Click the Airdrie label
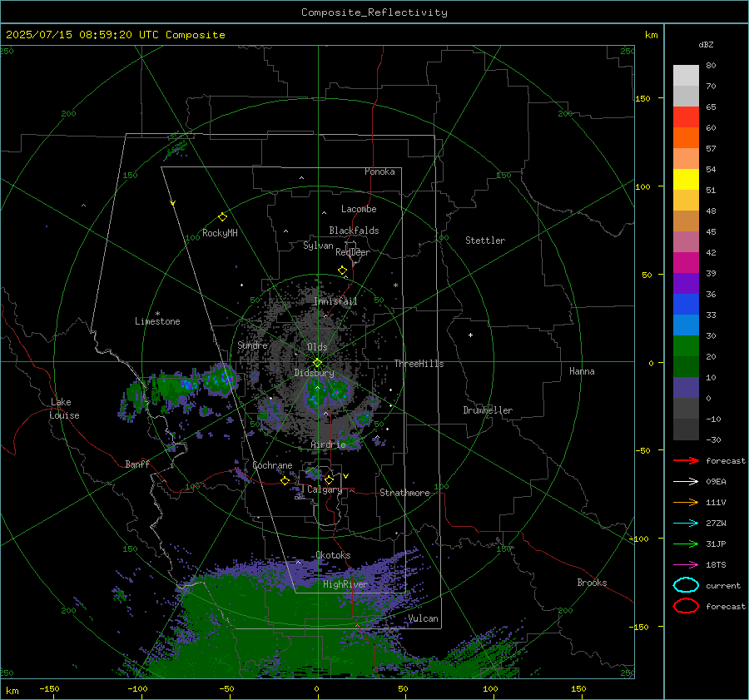 tap(328, 444)
